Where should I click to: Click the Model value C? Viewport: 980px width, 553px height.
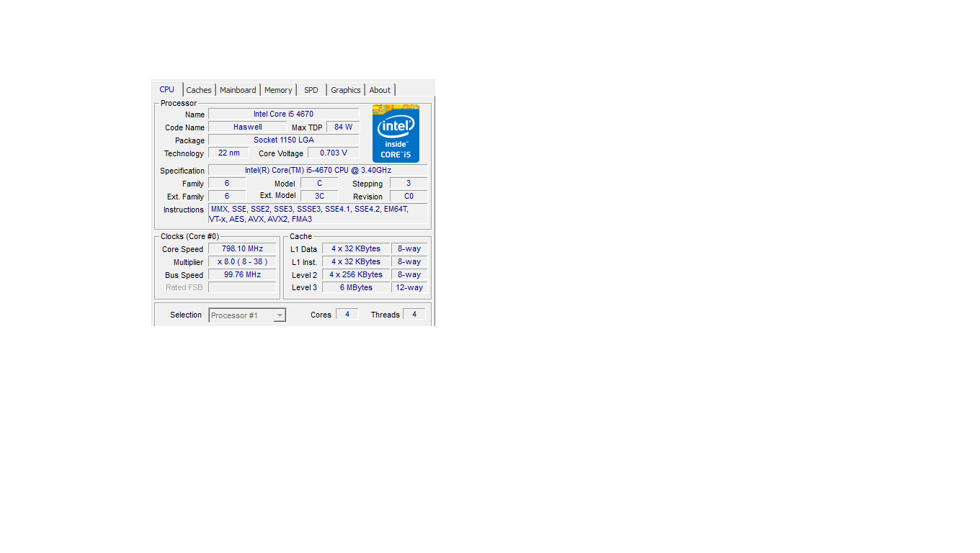tap(319, 183)
